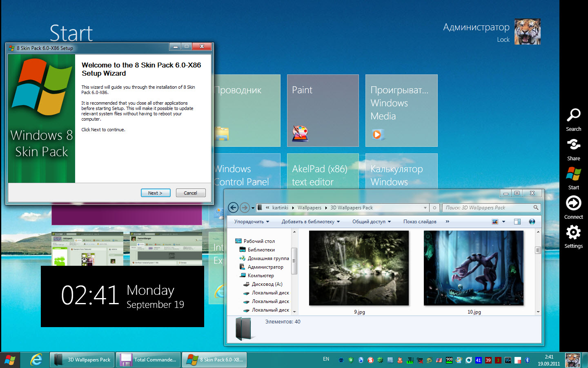Open Калькулятор Windows tile
The height and width of the screenshot is (368, 588).
click(x=401, y=171)
